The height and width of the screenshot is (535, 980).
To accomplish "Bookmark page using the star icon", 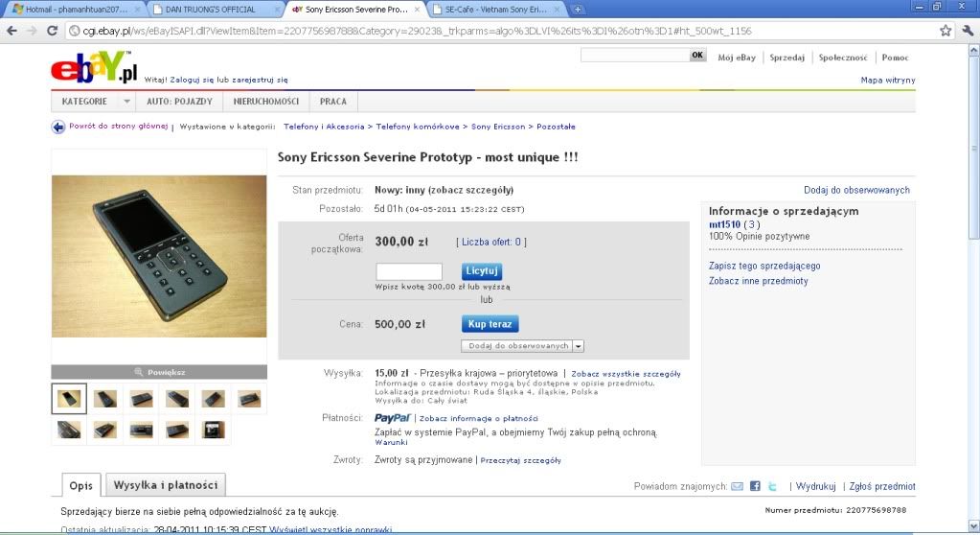I will click(x=946, y=31).
